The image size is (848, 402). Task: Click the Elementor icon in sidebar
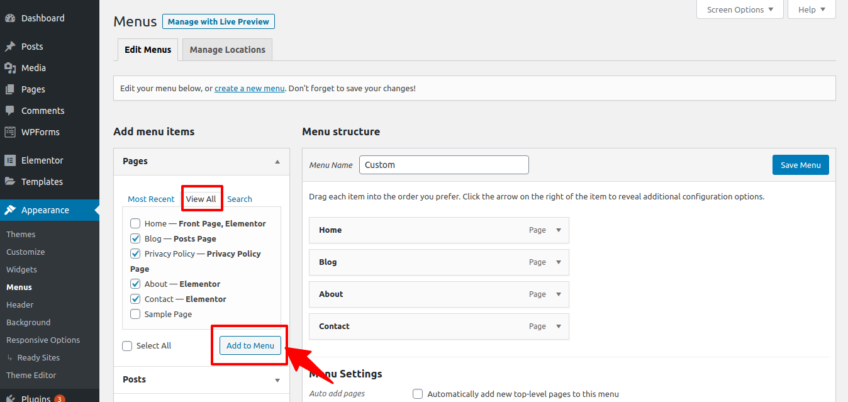[10, 160]
